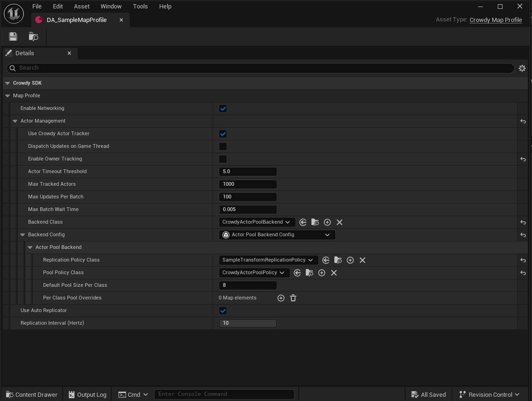
Task: Clear the Pool Policy Class value
Action: (x=334, y=273)
